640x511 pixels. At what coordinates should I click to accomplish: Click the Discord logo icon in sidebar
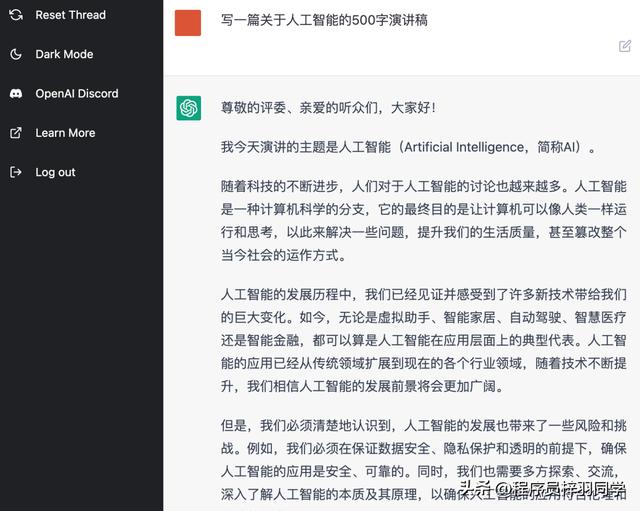[16, 93]
